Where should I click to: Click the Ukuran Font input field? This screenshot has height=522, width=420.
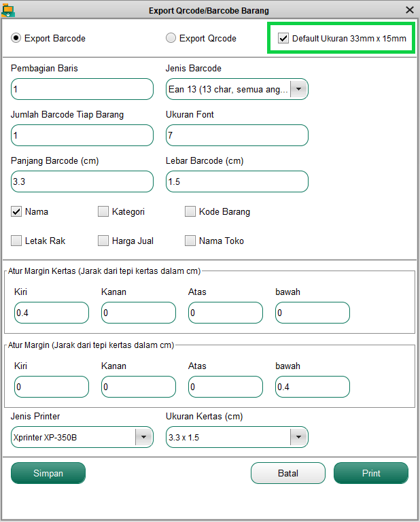pyautogui.click(x=237, y=135)
